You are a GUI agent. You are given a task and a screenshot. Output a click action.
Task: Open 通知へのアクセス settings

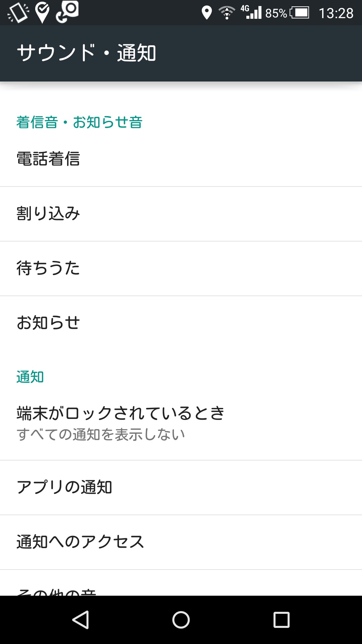coord(181,542)
